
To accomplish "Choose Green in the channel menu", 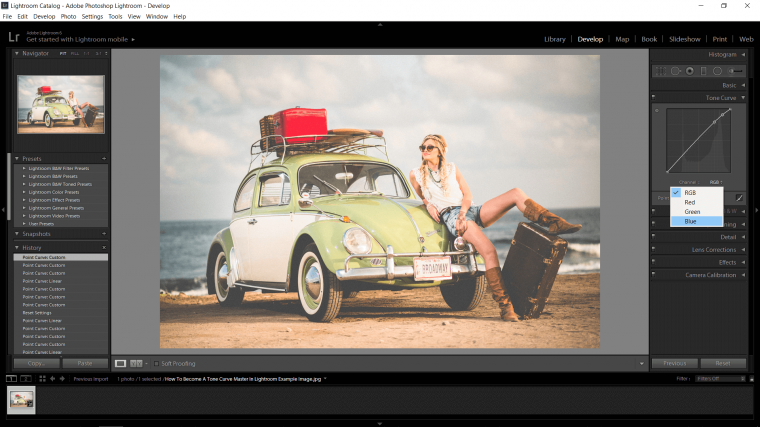I will 697,212.
